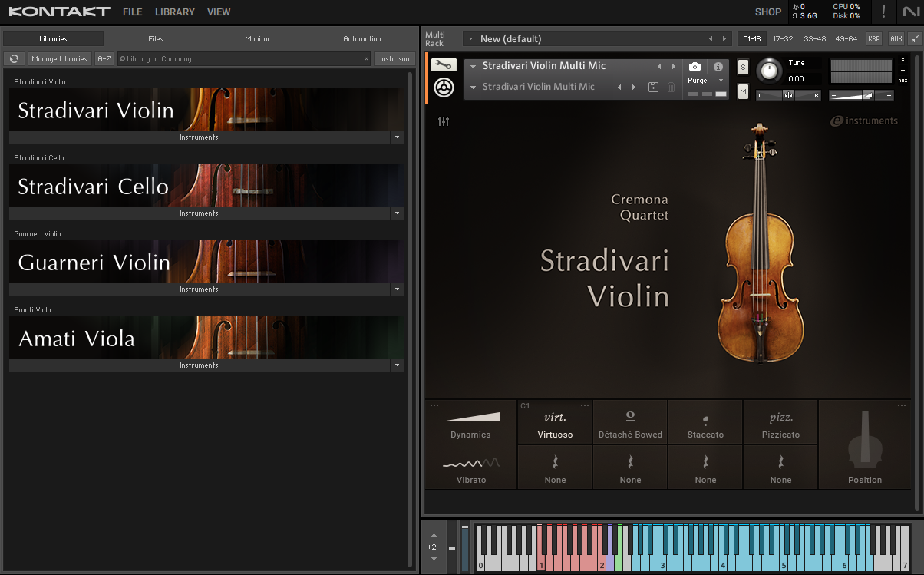Open the instrument info panel icon
924x575 pixels.
tap(718, 66)
